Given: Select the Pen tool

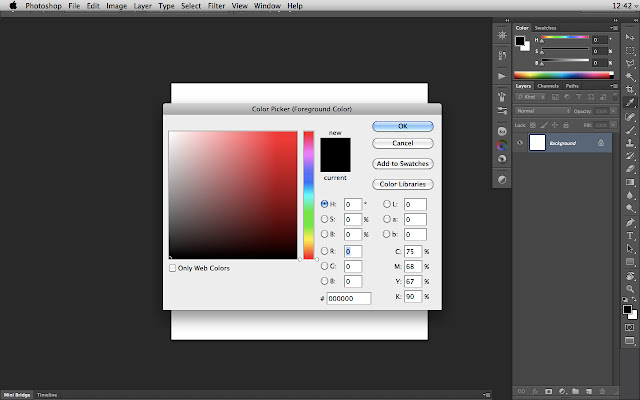Looking at the screenshot, I should 630,222.
